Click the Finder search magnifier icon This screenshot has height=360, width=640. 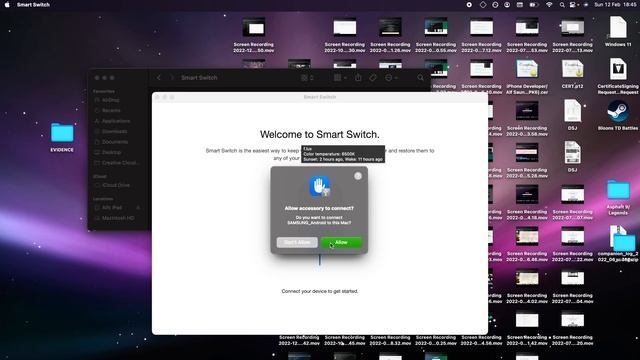(x=420, y=78)
